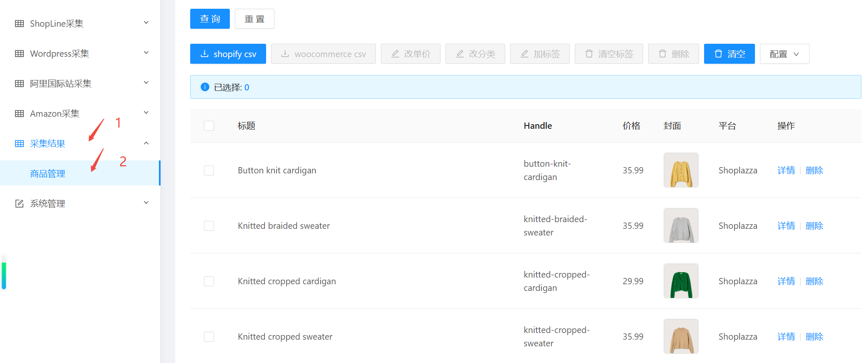The width and height of the screenshot is (868, 363).
Task: Toggle the select-all checkbox in table header
Action: (x=209, y=126)
